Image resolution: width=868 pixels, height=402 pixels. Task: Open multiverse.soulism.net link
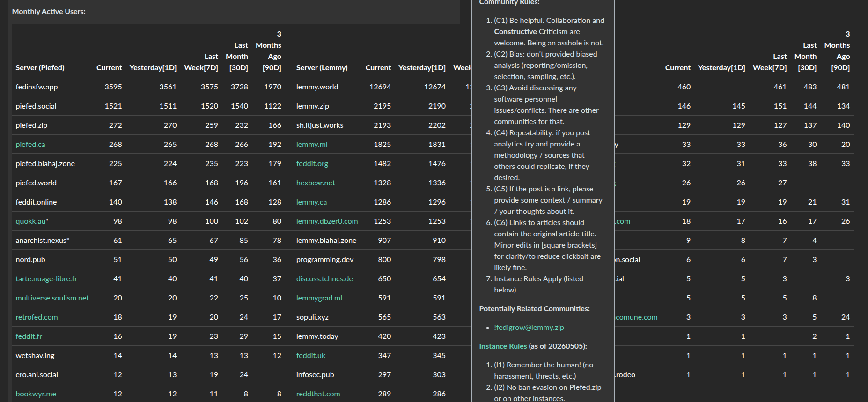[52, 298]
